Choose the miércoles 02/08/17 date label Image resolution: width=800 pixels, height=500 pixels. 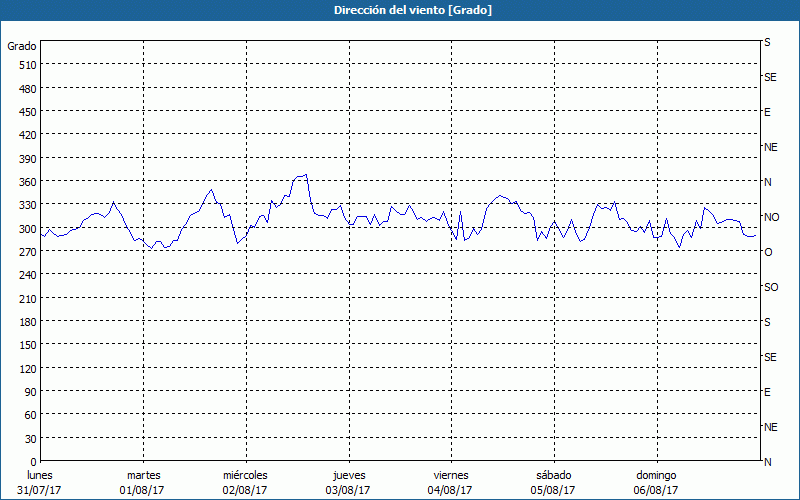[245, 482]
